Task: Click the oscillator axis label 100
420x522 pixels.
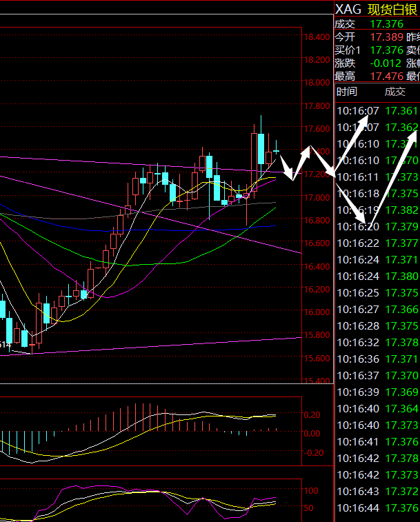Action: coord(311,491)
